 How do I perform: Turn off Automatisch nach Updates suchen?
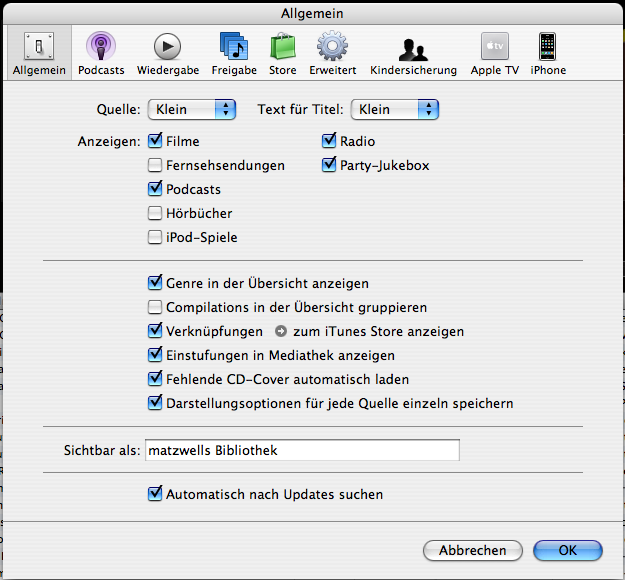coord(155,493)
